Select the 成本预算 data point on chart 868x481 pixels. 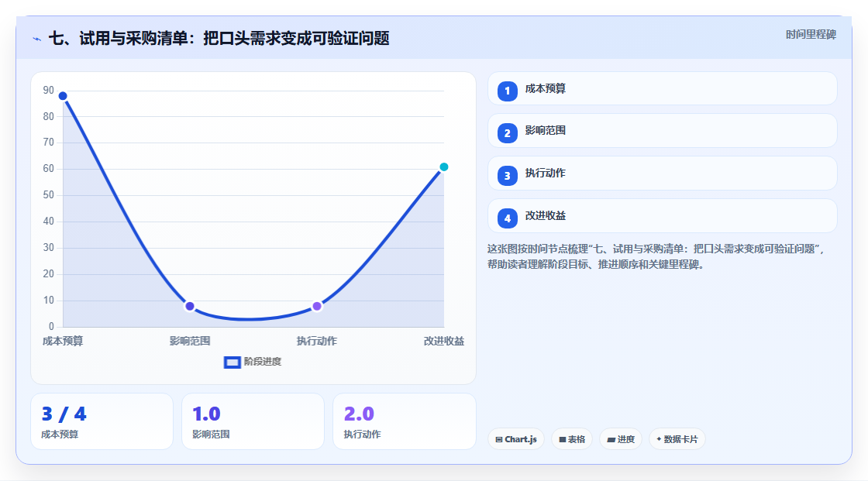63,96
